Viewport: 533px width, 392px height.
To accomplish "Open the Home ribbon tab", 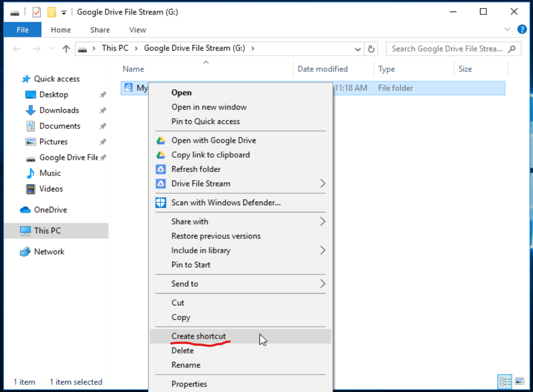I will 61,30.
